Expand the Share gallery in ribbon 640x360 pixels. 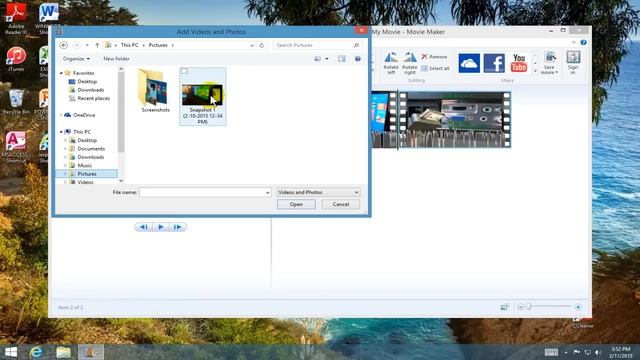pos(535,72)
